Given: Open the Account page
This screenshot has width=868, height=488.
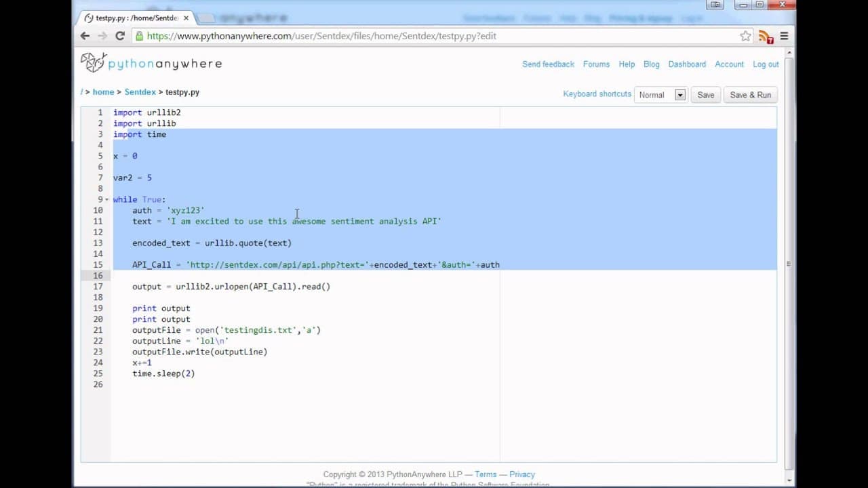Looking at the screenshot, I should (729, 64).
